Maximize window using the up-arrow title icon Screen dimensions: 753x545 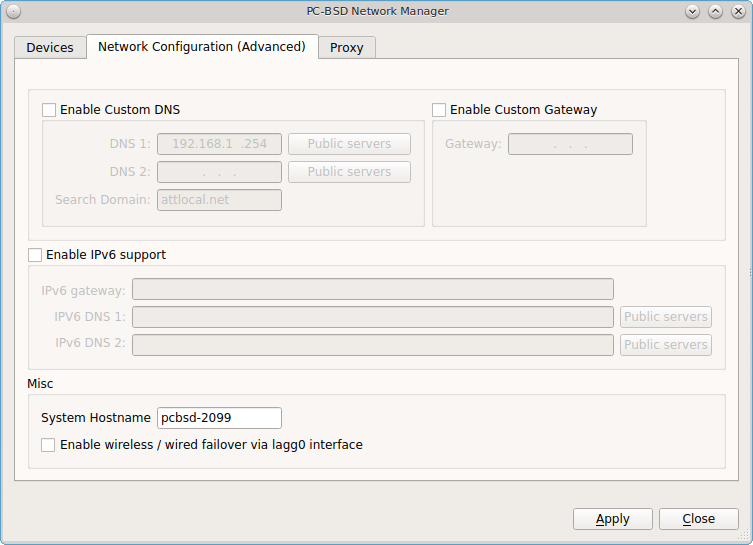(x=715, y=12)
